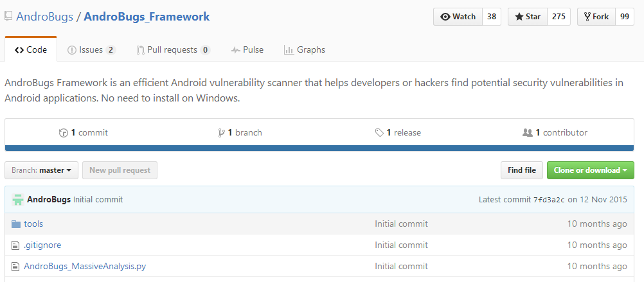Star the AndroBugs_Framework repository
This screenshot has width=644, height=282.
click(528, 17)
